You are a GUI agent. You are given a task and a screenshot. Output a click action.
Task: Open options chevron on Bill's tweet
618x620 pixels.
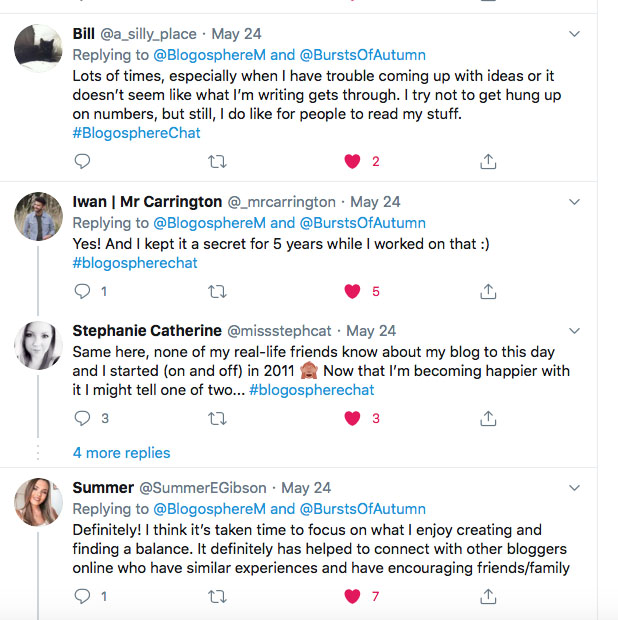tap(574, 34)
